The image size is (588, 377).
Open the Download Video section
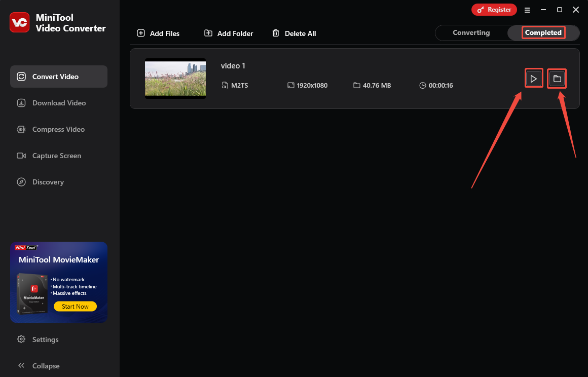coord(59,103)
